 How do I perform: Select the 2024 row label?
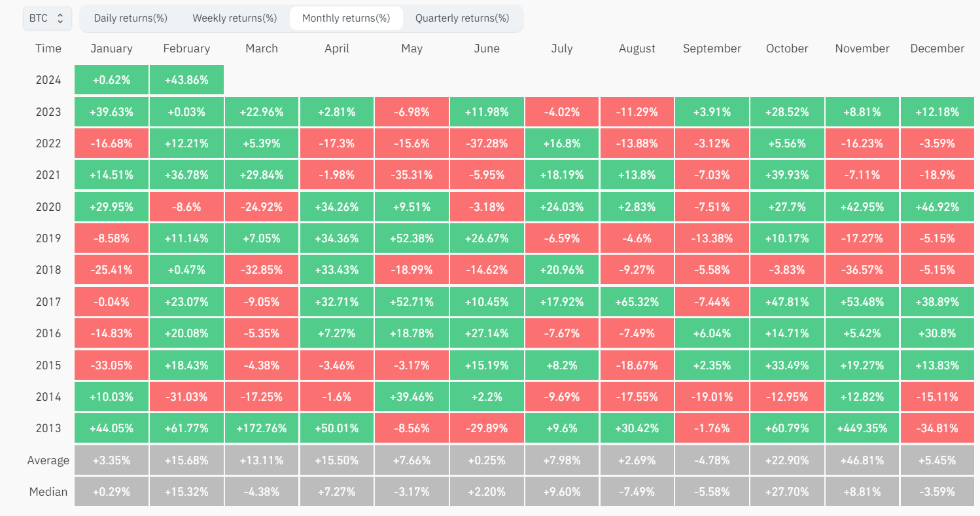point(48,79)
